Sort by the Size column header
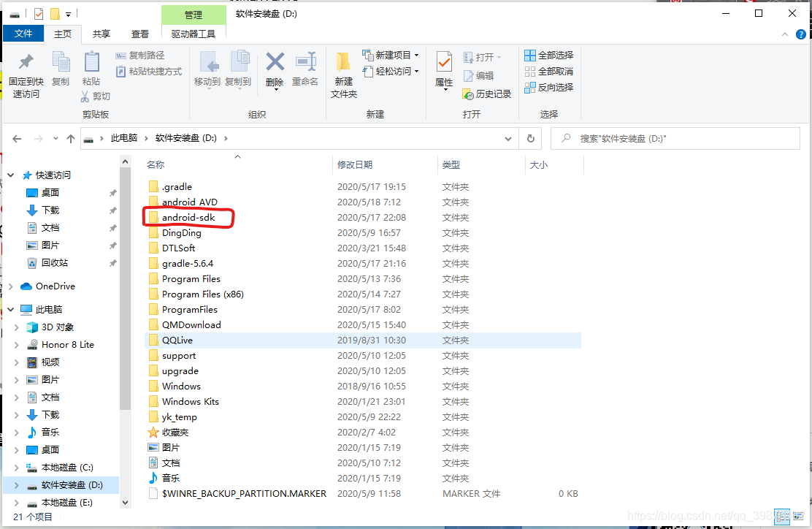Image resolution: width=812 pixels, height=529 pixels. coord(554,164)
